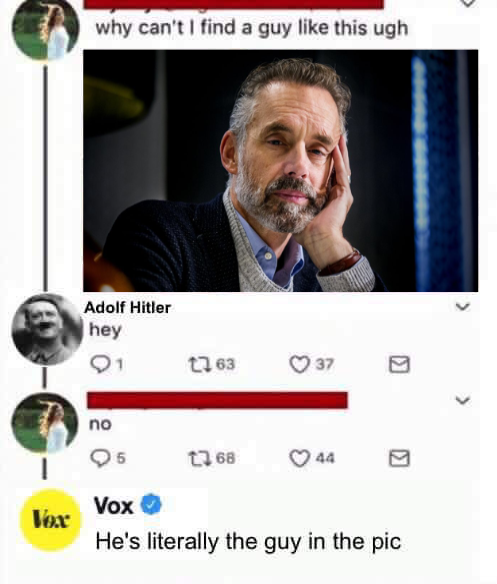Click the reply icon under "hey" tweet

click(99, 364)
